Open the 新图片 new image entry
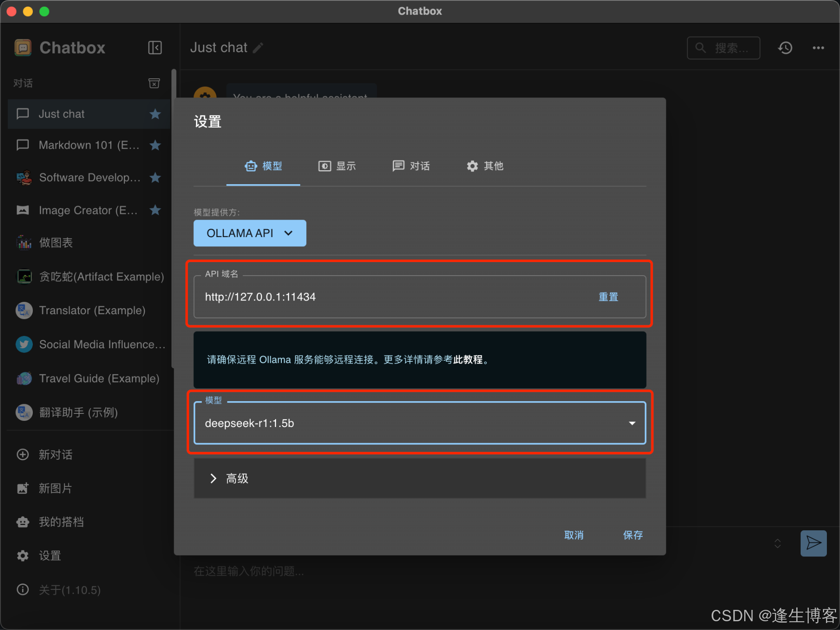 coord(55,488)
